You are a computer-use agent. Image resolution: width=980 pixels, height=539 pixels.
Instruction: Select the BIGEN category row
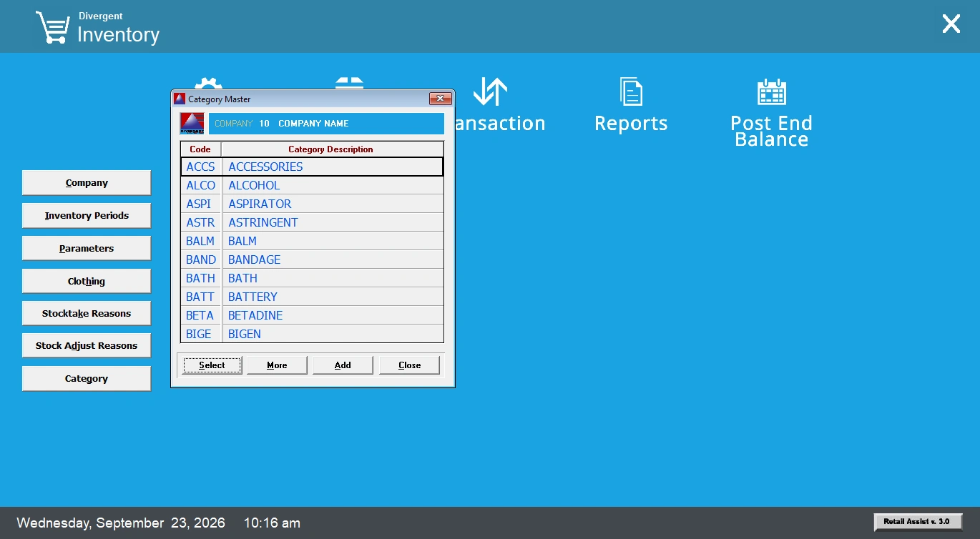312,334
